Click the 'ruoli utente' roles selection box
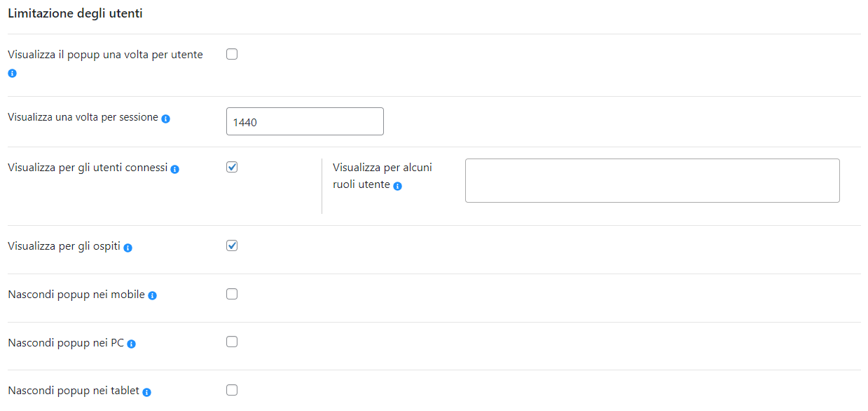The height and width of the screenshot is (411, 868). pos(652,180)
